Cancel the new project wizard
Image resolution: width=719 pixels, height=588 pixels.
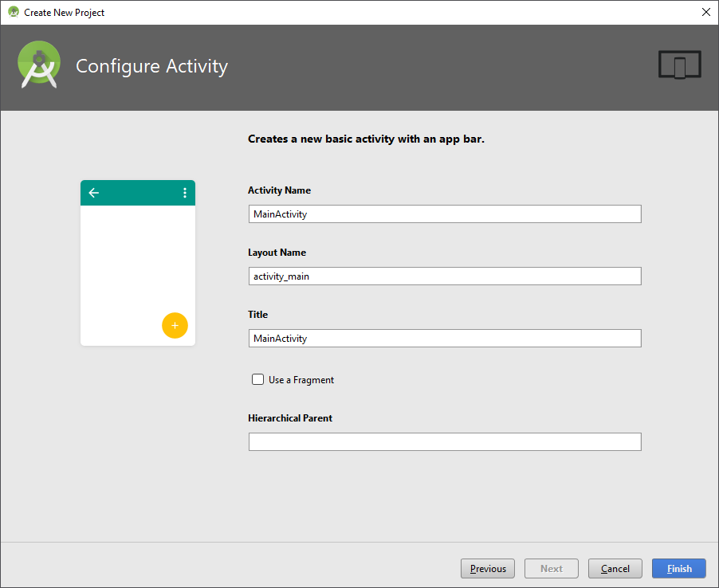click(615, 569)
